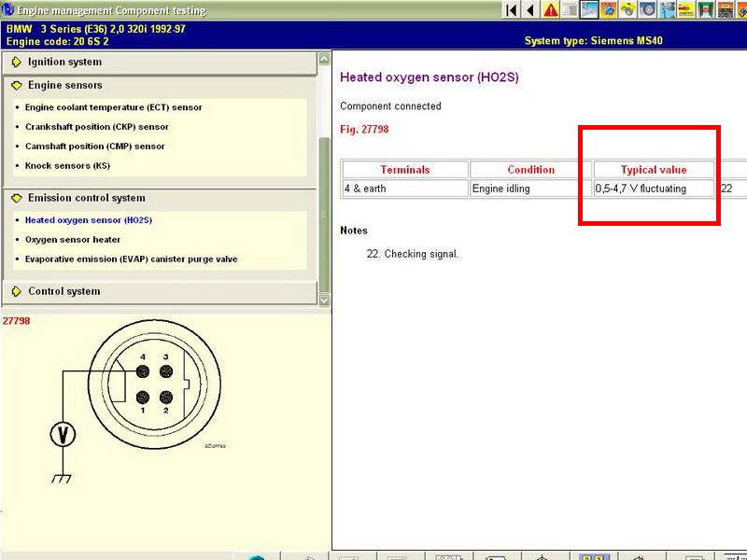747x560 pixels.
Task: Click the Fig. 27798 reference link
Action: coord(364,130)
